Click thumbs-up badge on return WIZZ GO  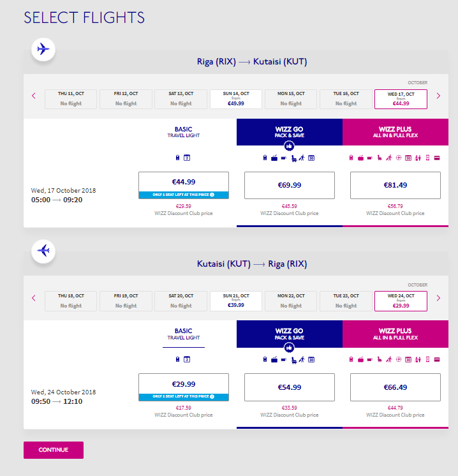tap(289, 348)
